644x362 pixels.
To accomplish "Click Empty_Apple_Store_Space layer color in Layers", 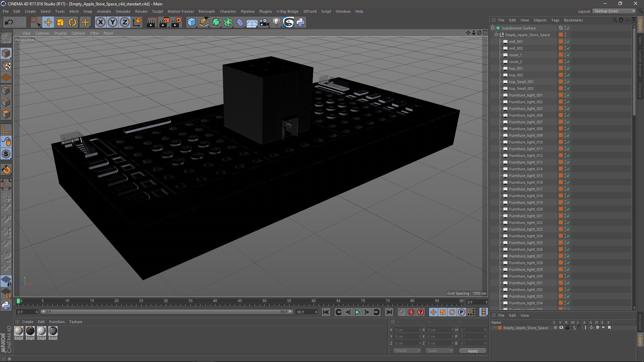I will coord(500,328).
